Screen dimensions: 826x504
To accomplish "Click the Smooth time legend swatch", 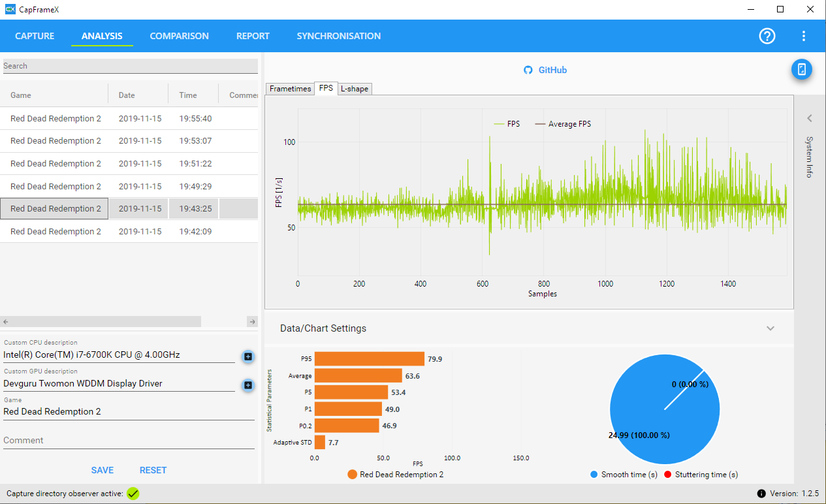I will point(594,475).
